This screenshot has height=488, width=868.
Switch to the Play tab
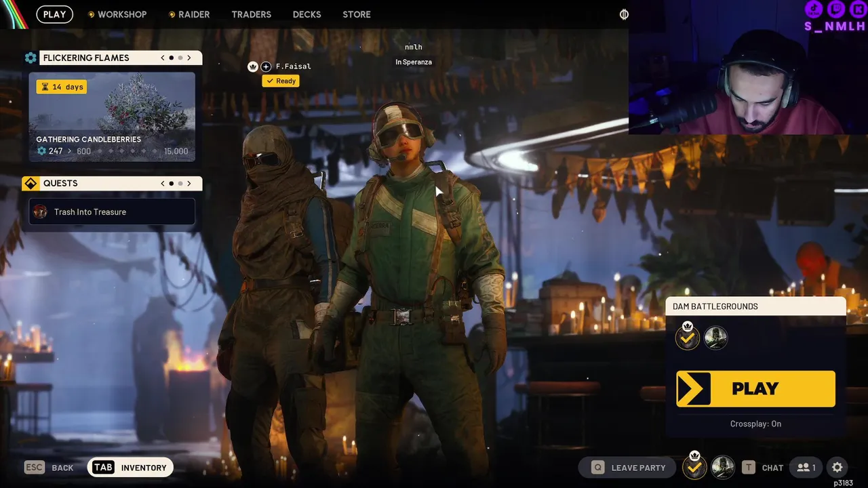point(54,14)
